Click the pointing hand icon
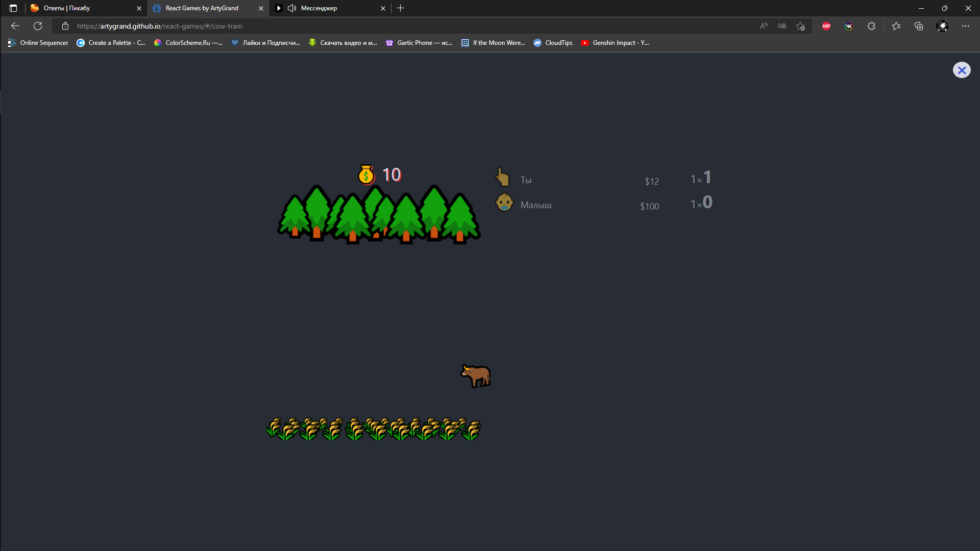 pyautogui.click(x=503, y=178)
